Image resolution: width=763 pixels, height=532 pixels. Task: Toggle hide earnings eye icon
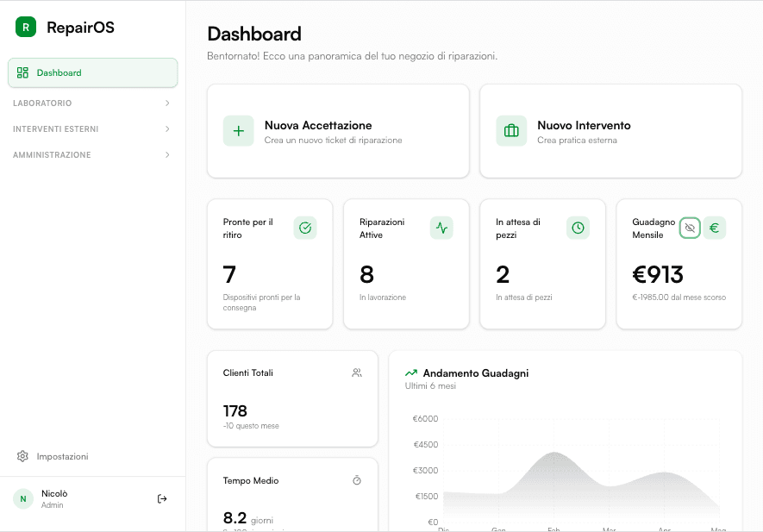click(x=690, y=228)
